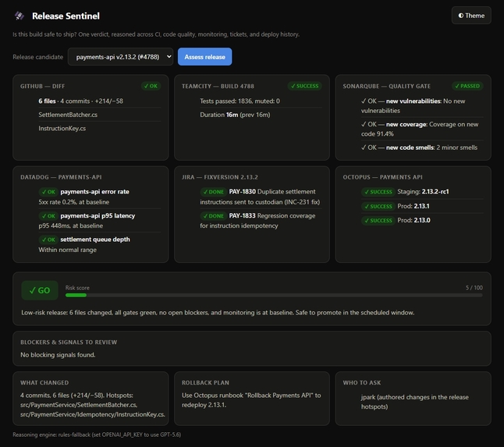The width and height of the screenshot is (504, 447).
Task: Select InstructionKey.cs in GitHub diff
Action: pyautogui.click(x=62, y=129)
